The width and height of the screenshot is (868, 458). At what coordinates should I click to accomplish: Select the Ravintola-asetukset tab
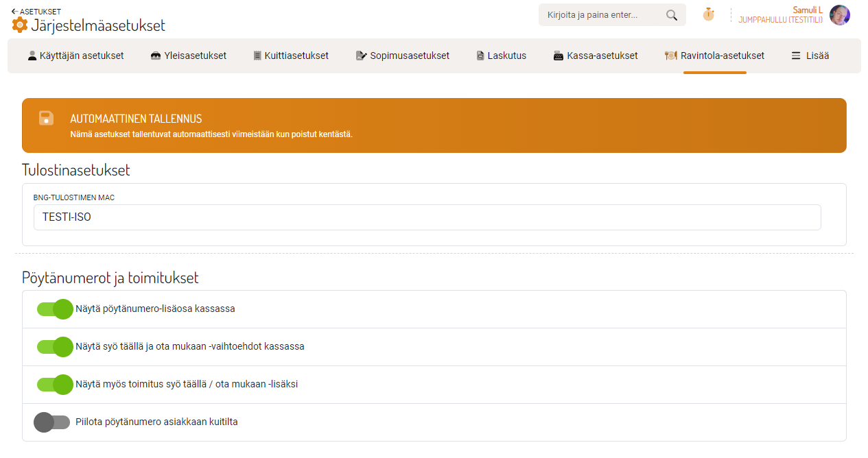point(714,56)
